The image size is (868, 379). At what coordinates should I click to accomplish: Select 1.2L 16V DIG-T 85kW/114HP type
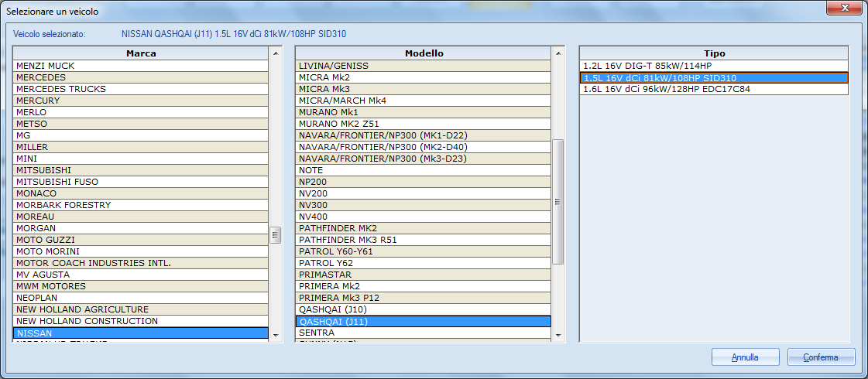[x=714, y=66]
